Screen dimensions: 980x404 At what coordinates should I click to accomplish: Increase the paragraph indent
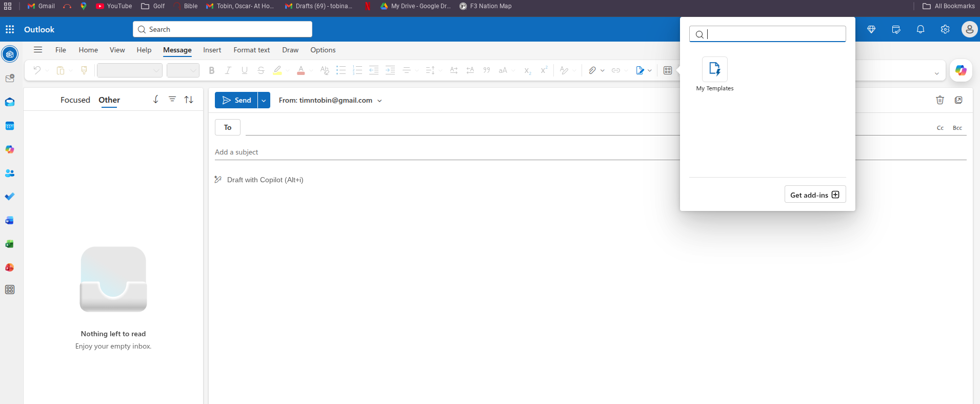coord(390,70)
